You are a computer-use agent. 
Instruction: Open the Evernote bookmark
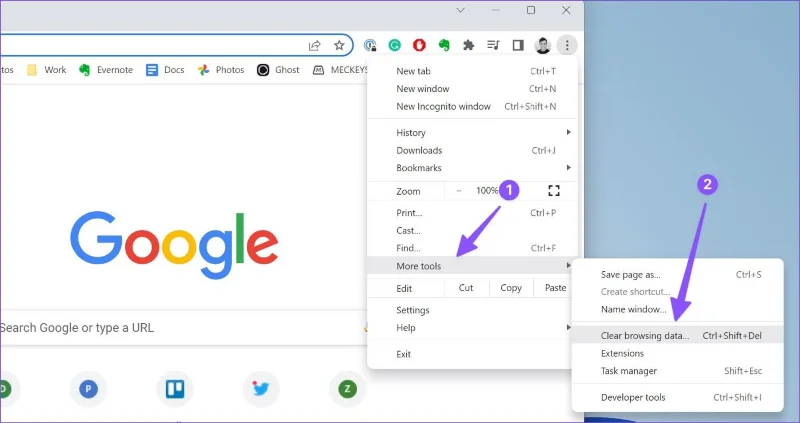106,70
